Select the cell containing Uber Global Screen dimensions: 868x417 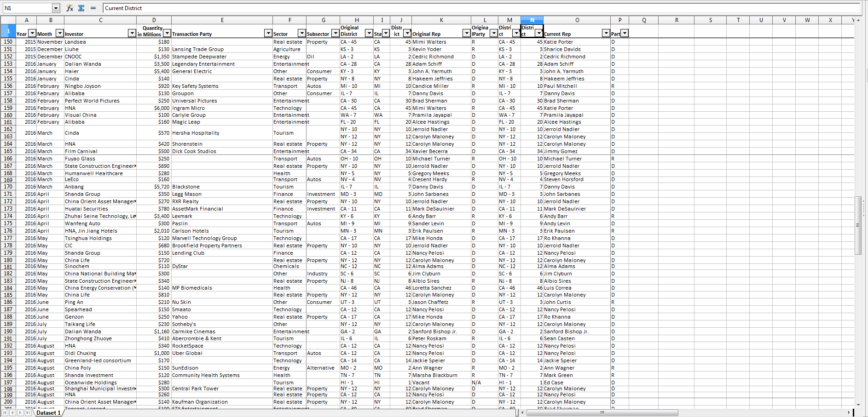[222, 353]
